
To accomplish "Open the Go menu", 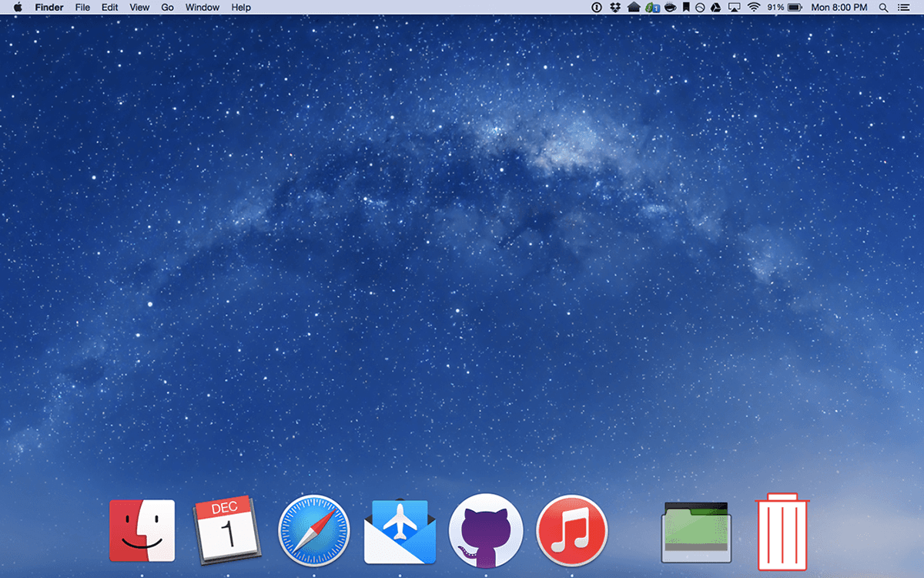I will (167, 8).
